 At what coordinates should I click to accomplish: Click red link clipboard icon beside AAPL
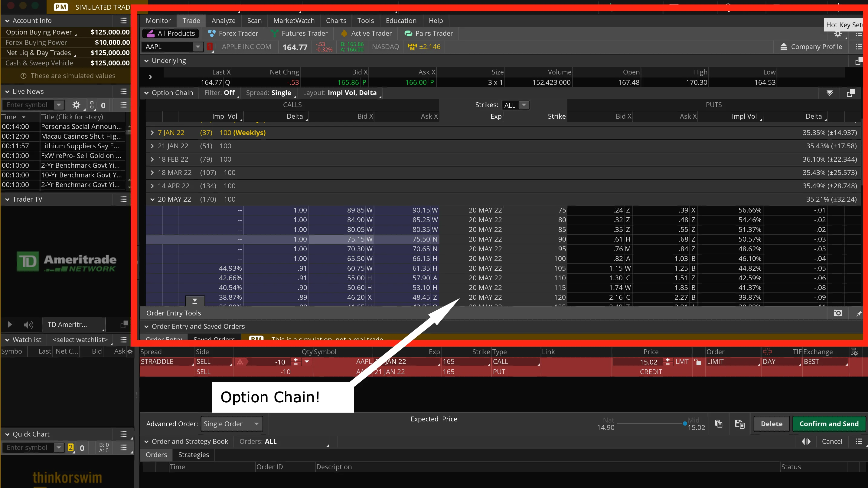[210, 47]
